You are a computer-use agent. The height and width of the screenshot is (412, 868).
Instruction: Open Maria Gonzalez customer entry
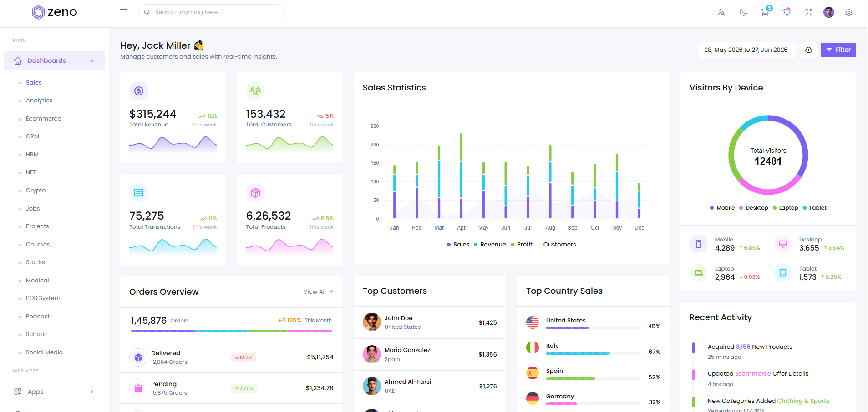point(430,354)
